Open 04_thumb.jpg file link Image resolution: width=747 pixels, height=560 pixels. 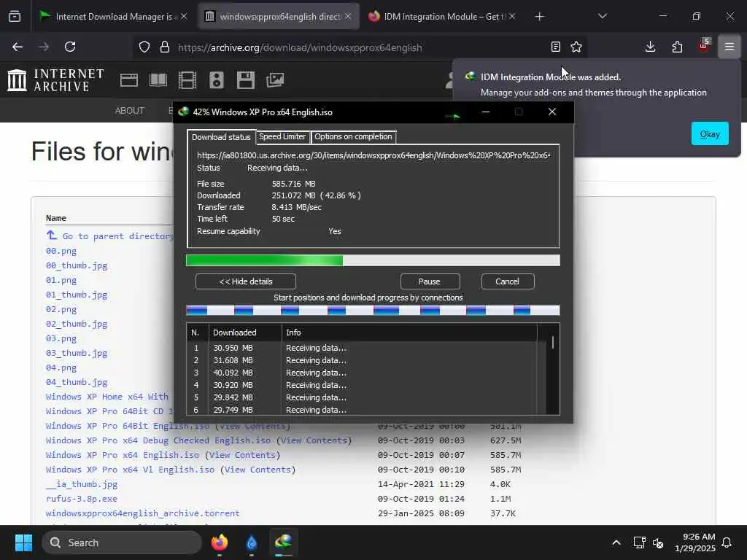(77, 382)
